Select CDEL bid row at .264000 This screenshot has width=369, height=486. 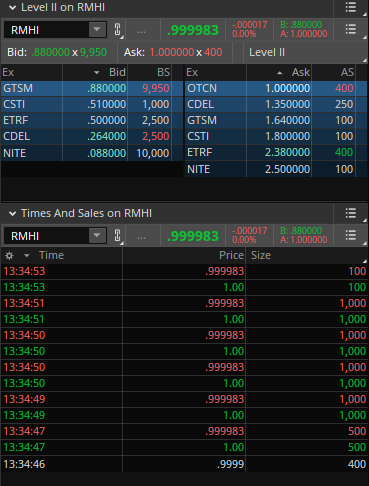click(92, 136)
